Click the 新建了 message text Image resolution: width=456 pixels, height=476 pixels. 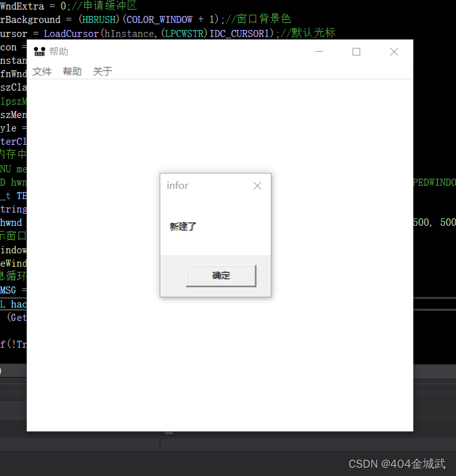[x=183, y=227]
